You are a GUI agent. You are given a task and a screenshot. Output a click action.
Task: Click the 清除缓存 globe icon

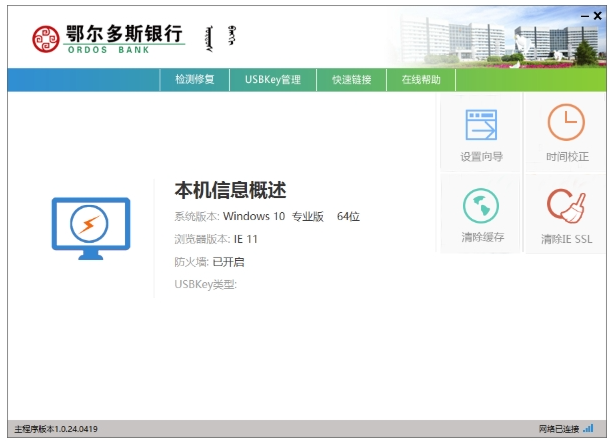pyautogui.click(x=481, y=206)
